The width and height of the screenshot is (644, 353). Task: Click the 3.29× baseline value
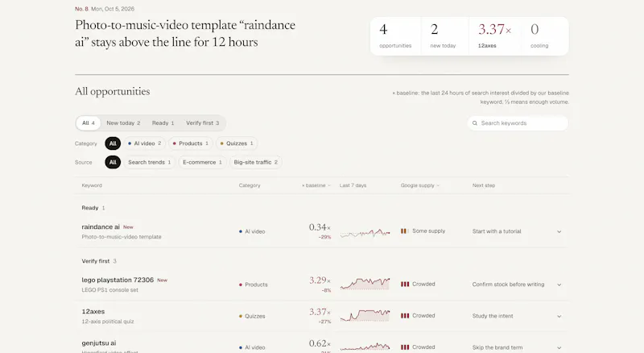click(320, 280)
